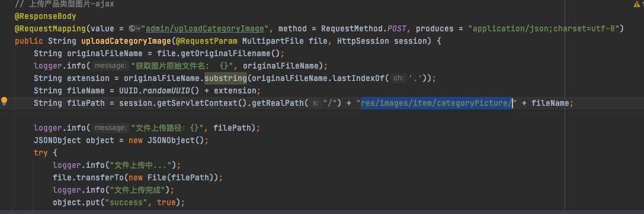Click the @RequestMapping annotation
Screen dimensions: 644x214
coord(50,29)
